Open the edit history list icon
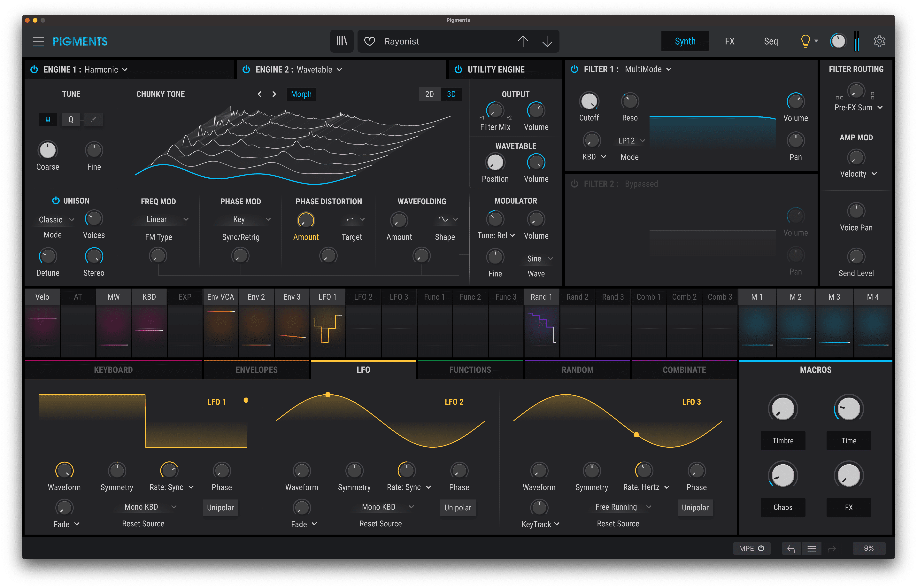The height and width of the screenshot is (588, 917). pyautogui.click(x=811, y=548)
